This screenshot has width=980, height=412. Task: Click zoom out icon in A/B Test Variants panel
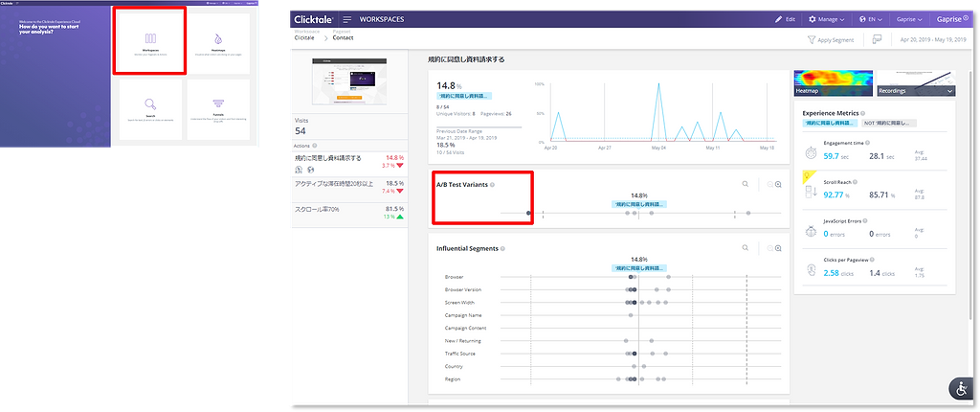coord(770,184)
